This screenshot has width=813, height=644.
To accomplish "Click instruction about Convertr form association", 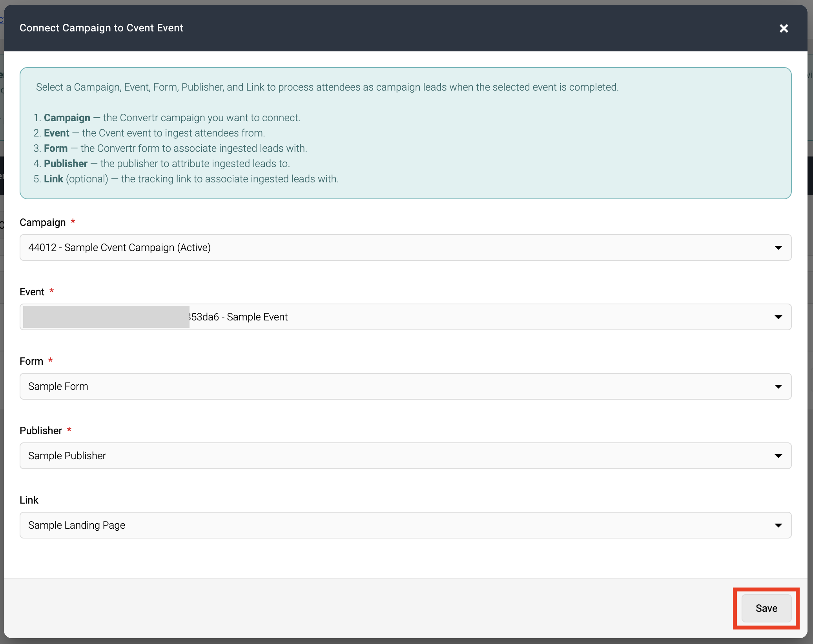I will pos(175,148).
